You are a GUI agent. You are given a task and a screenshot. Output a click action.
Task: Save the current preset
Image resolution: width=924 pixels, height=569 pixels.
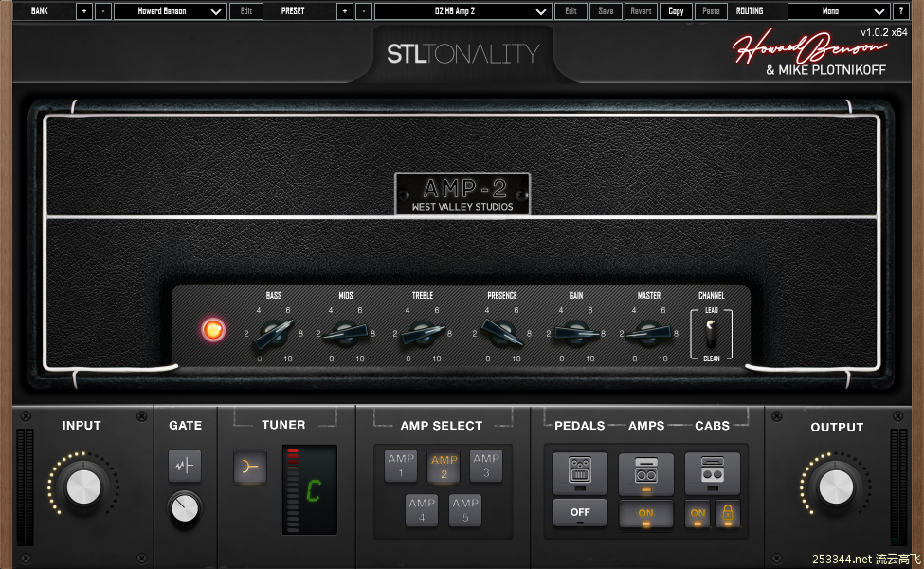click(x=606, y=10)
